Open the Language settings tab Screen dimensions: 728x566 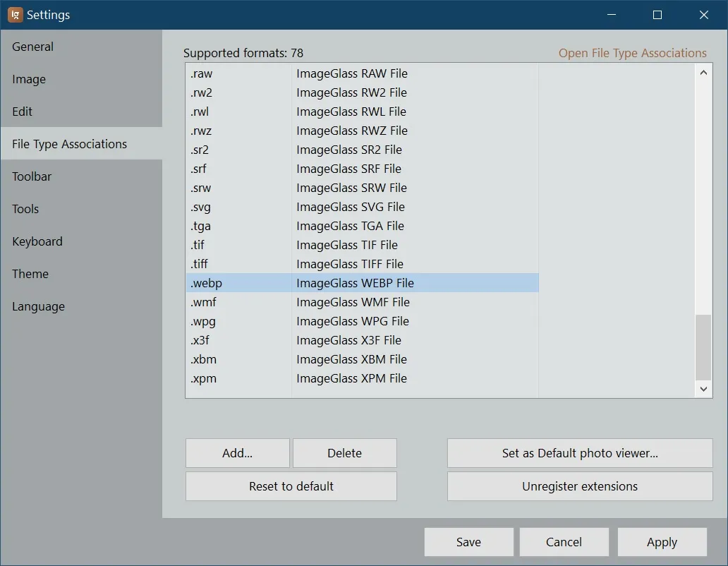(x=81, y=306)
